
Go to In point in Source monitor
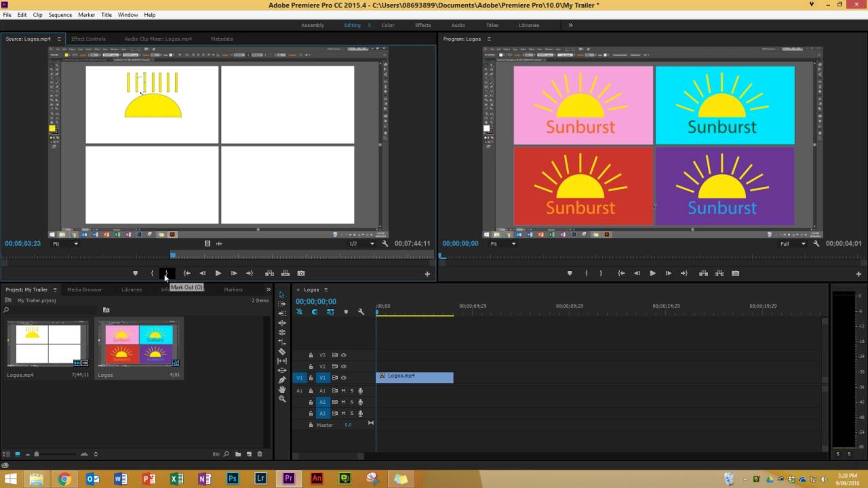coord(187,273)
